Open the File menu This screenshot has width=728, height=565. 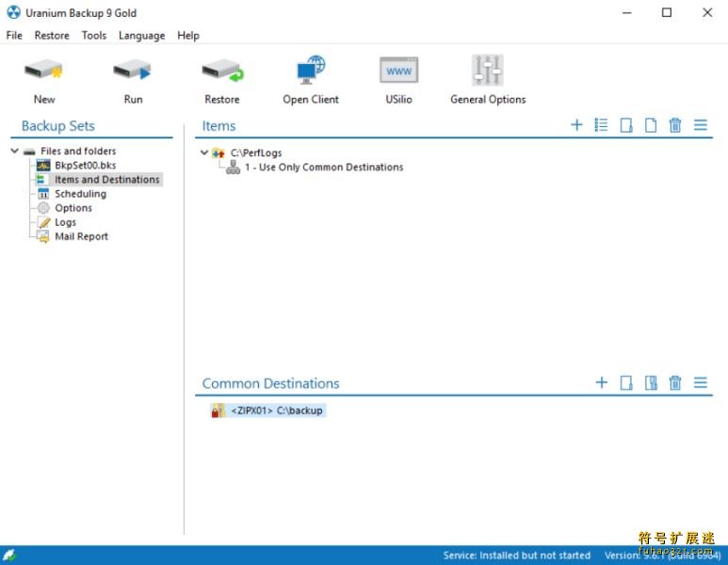[14, 35]
